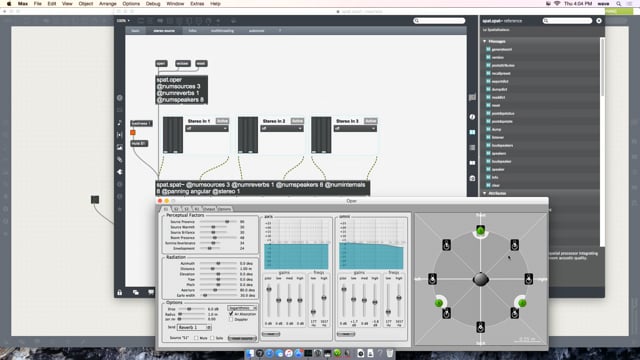
Task: Click the plug-in arrow icon in left toolbar
Action: coord(120,172)
